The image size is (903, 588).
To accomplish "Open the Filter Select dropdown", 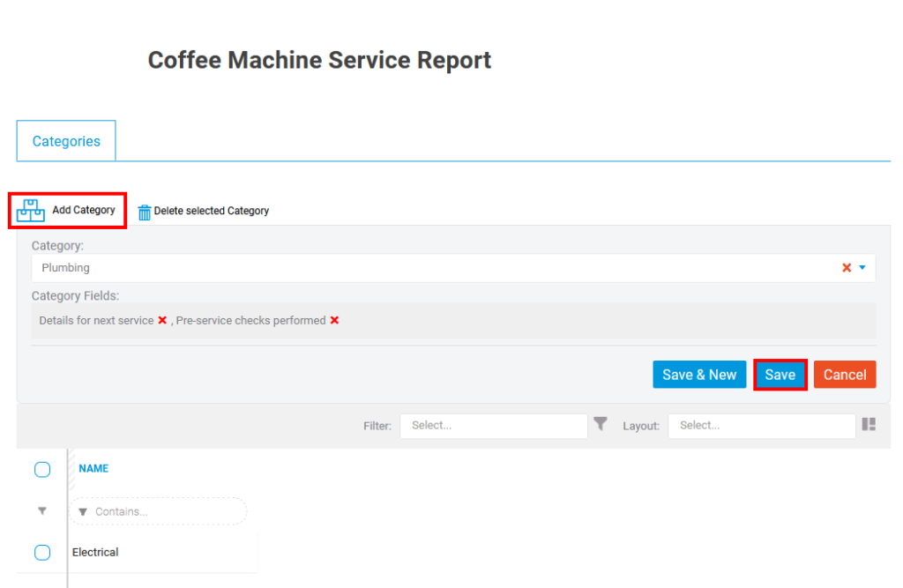I will pos(494,425).
